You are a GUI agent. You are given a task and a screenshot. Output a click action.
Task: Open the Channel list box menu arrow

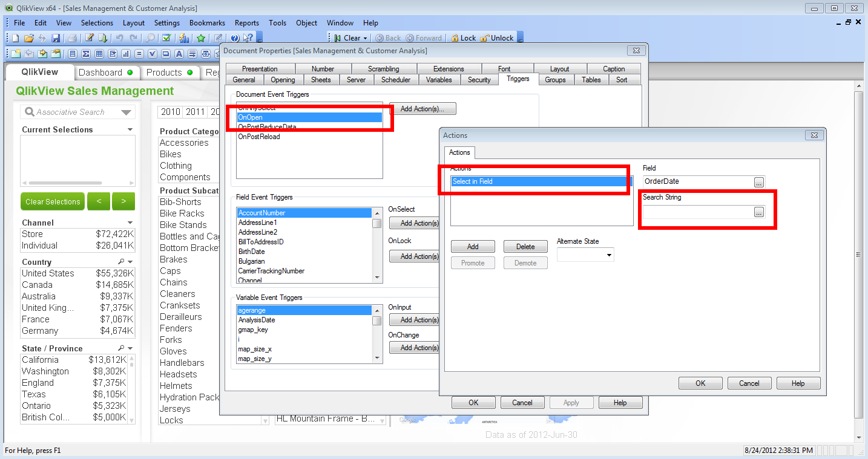pos(130,223)
